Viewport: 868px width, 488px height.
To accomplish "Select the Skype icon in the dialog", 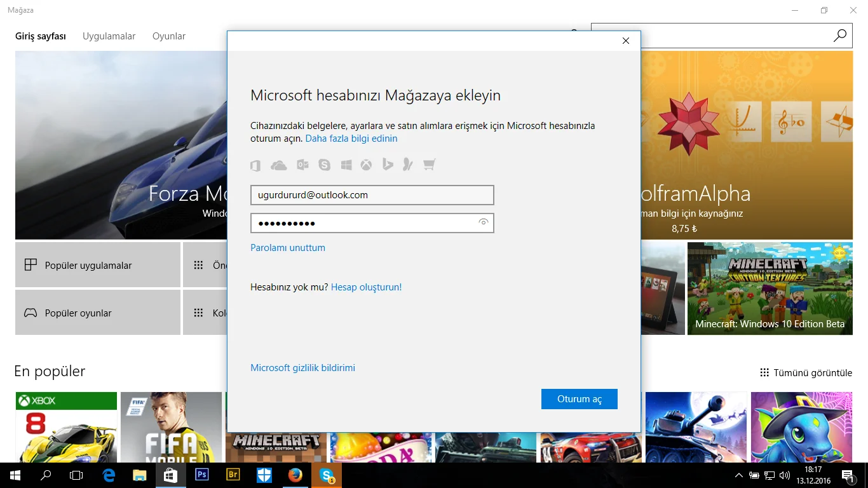I will pos(325,165).
